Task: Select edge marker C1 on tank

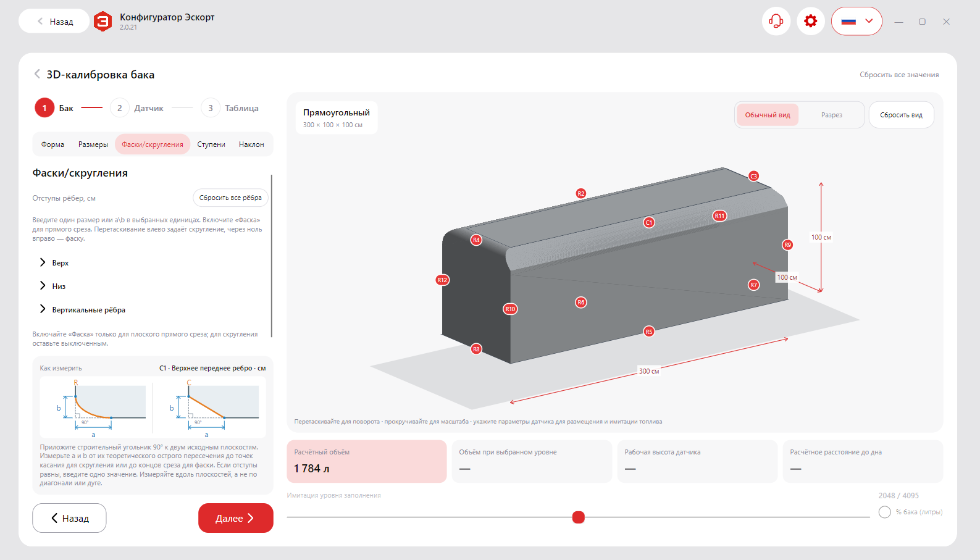Action: (x=649, y=222)
